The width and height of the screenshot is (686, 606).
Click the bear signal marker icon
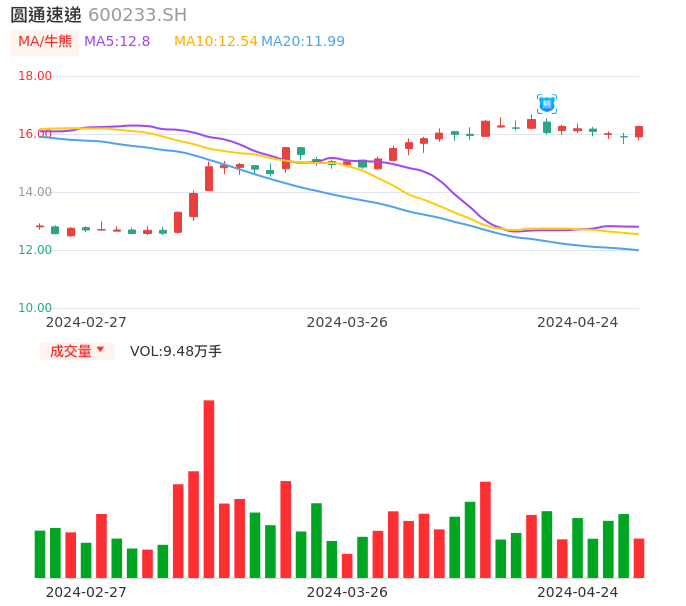point(546,104)
